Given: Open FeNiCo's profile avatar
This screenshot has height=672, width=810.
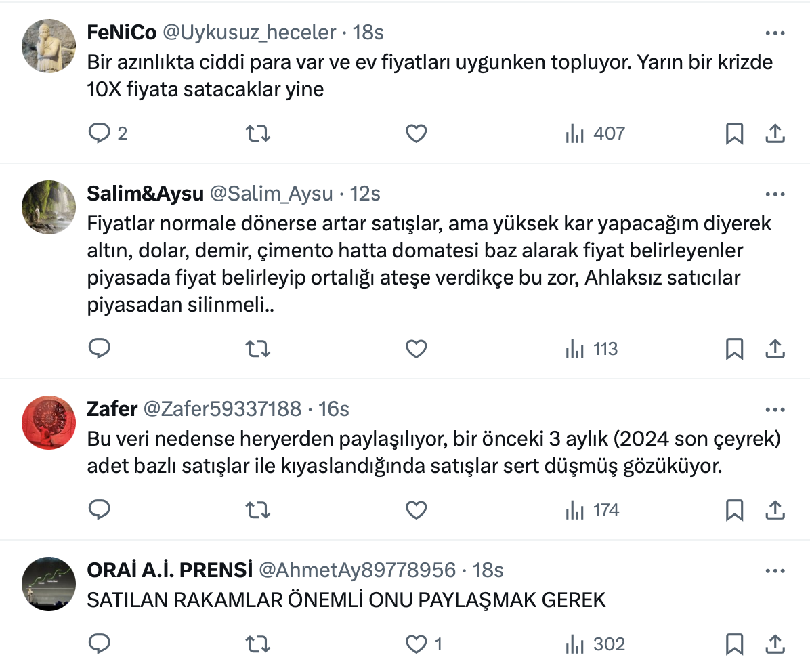Looking at the screenshot, I should coord(49,45).
